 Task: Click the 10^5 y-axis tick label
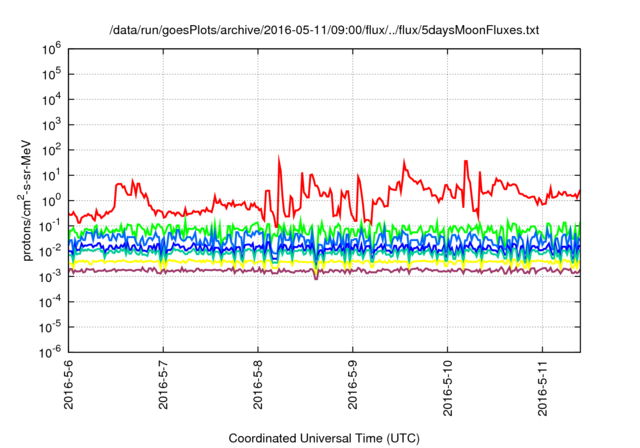51,75
